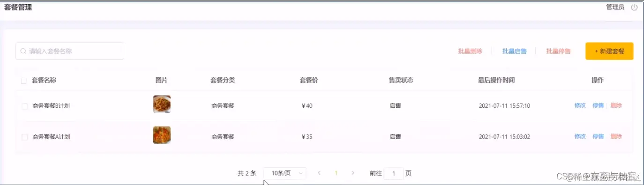This screenshot has height=185, width=644.
Task: Click 修改 for 商务套餐B计划
Action: tap(580, 105)
